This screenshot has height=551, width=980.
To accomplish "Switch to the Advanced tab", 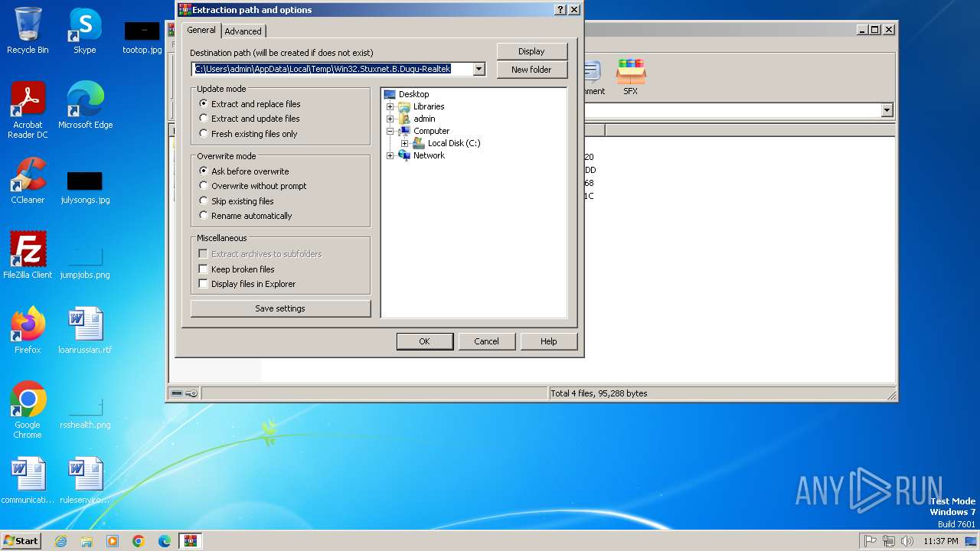I will pos(243,31).
